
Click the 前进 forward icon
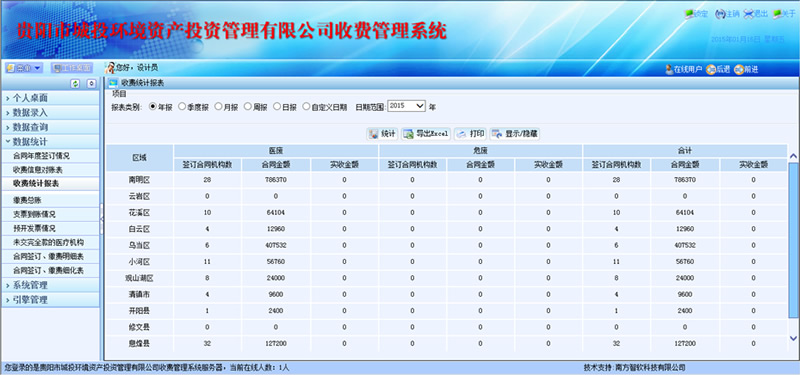(x=738, y=69)
